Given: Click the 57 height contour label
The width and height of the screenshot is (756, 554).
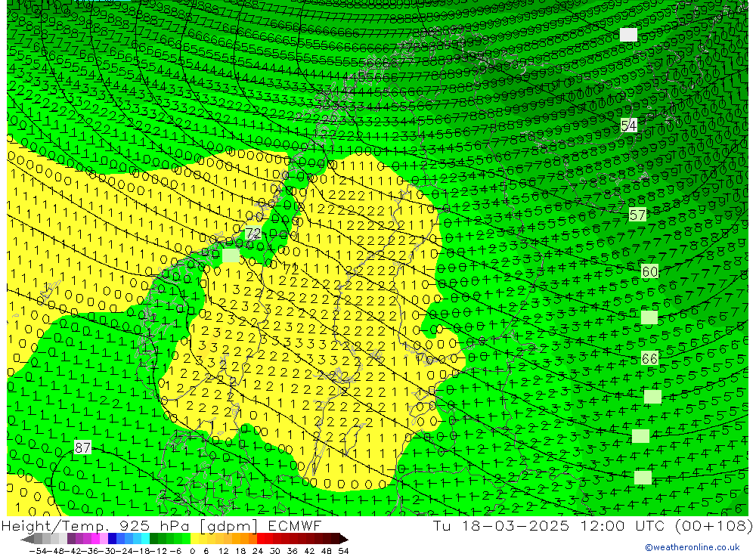Looking at the screenshot, I should 637,215.
